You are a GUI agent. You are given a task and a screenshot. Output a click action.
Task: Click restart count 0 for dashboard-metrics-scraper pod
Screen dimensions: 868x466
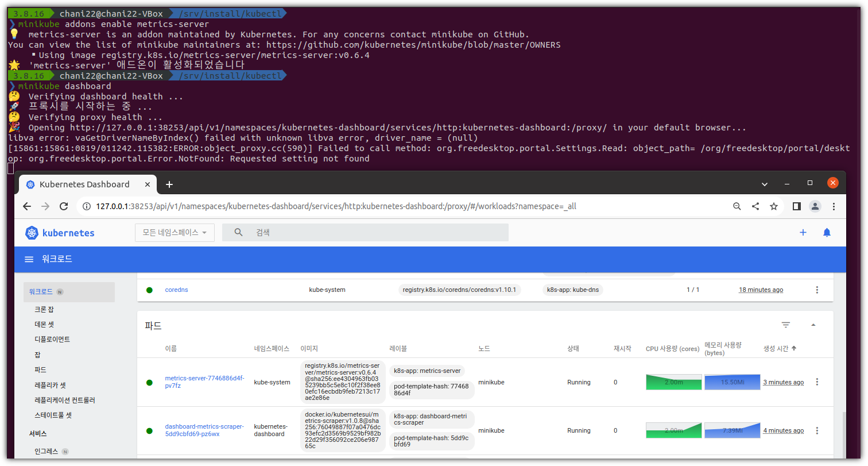[x=615, y=430]
